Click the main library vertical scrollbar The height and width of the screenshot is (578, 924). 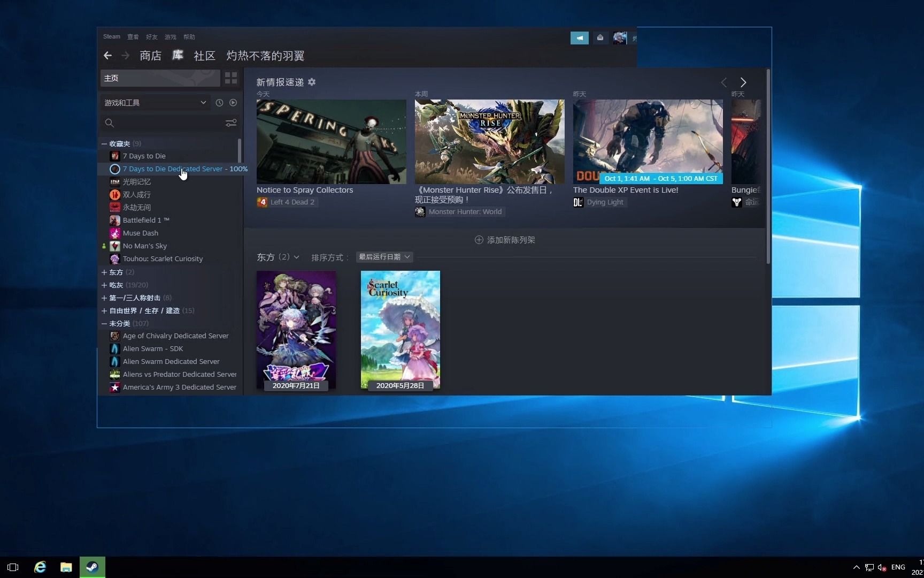(x=768, y=166)
